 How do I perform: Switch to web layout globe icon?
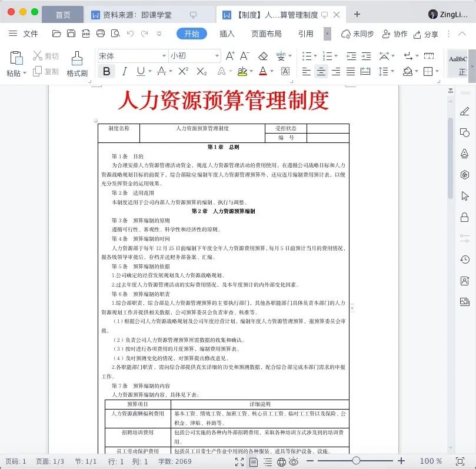point(281,462)
